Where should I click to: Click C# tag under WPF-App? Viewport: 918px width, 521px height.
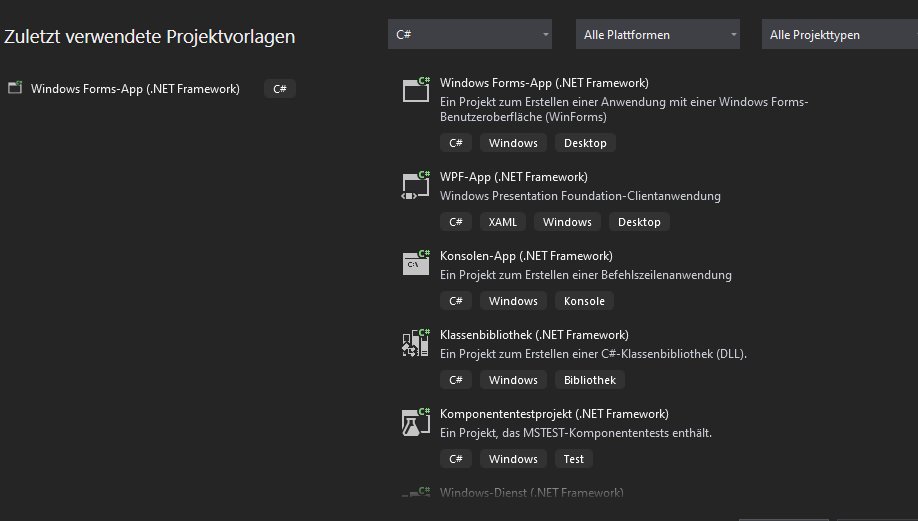click(455, 222)
